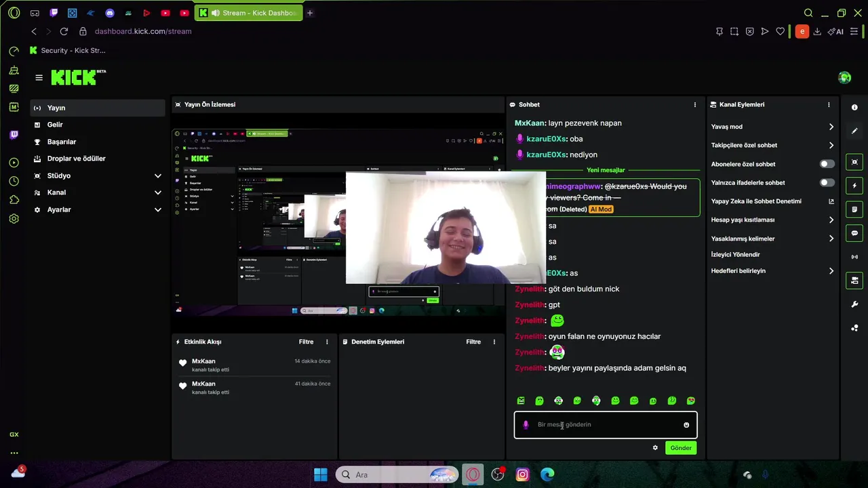
Task: Select Başarılar in the sidebar
Action: point(98,142)
